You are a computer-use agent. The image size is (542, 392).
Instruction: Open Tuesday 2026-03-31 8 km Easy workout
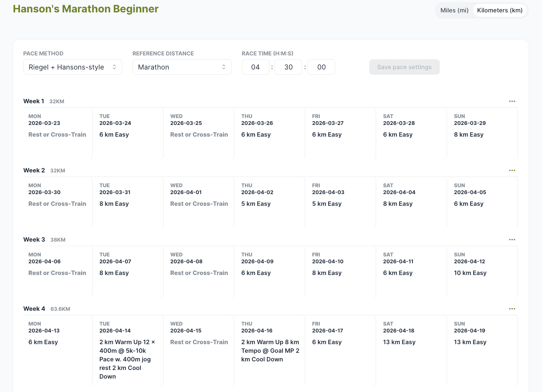[129, 203]
